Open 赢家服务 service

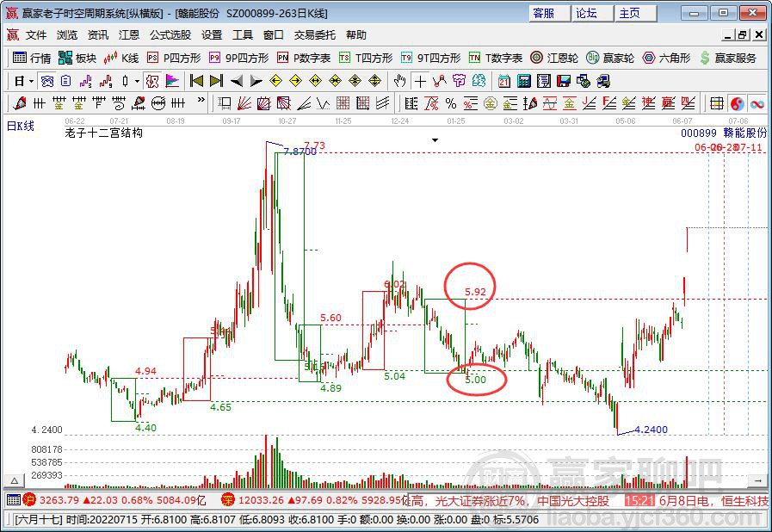click(x=728, y=59)
